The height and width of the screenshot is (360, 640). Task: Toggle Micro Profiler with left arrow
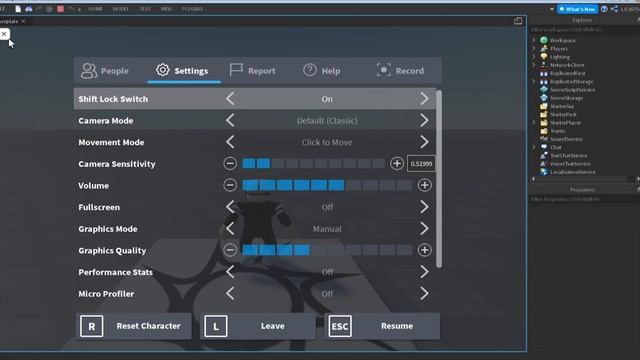[x=230, y=293]
